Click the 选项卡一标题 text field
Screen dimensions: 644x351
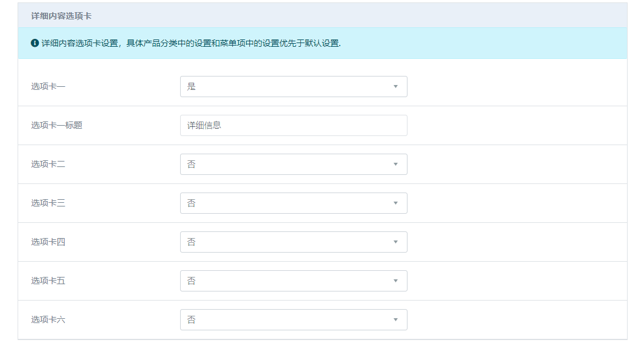click(293, 126)
